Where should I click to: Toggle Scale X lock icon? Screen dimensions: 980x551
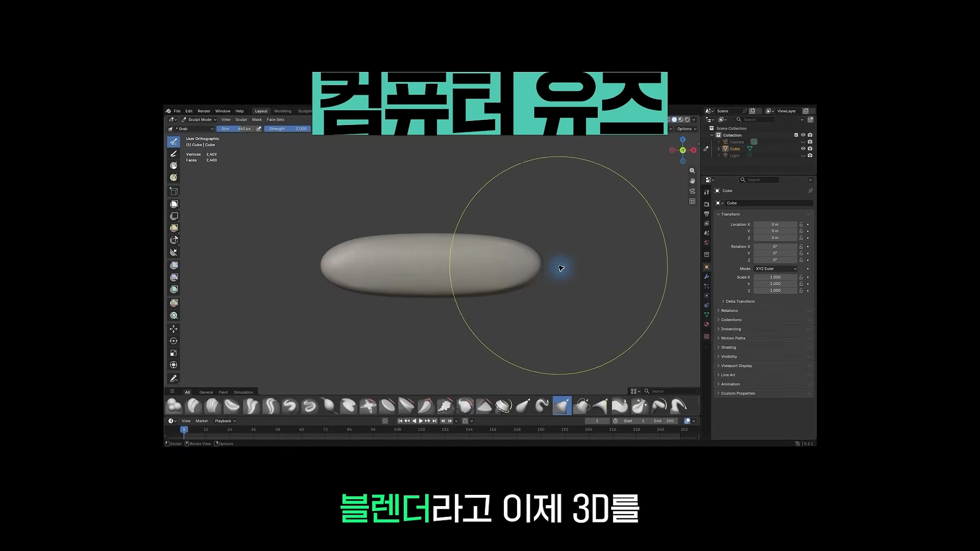coord(801,278)
